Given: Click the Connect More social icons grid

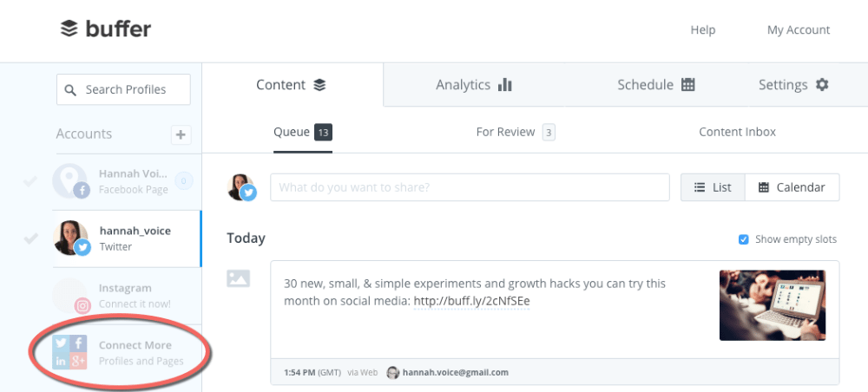Looking at the screenshot, I should coord(69,351).
